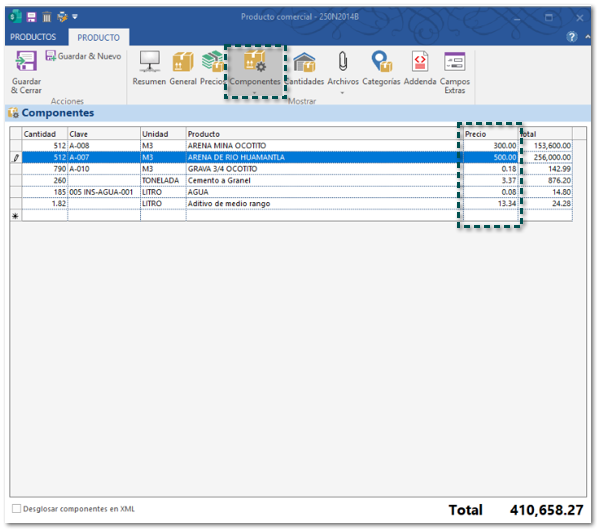Expand the Componentes dropdown arrow
Image resolution: width=600 pixels, height=532 pixels.
(x=254, y=93)
